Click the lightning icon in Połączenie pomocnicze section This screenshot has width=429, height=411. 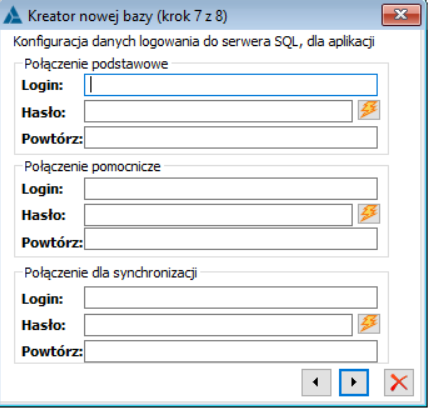pos(369,214)
